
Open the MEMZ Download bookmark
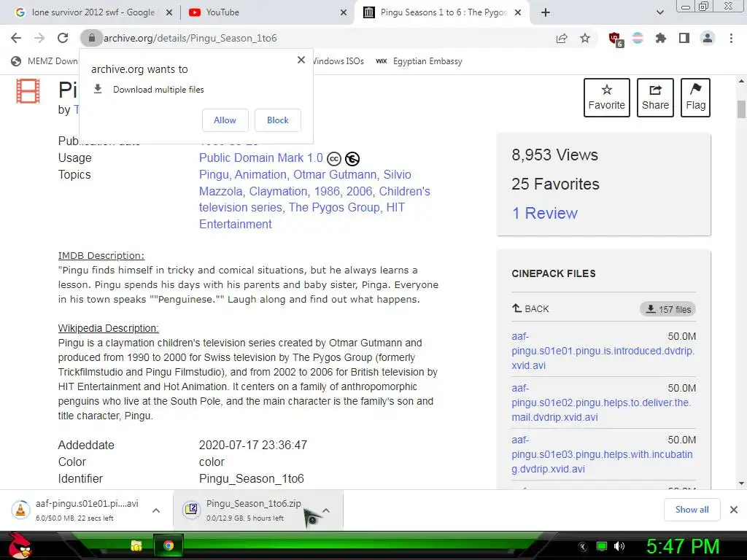[44, 61]
